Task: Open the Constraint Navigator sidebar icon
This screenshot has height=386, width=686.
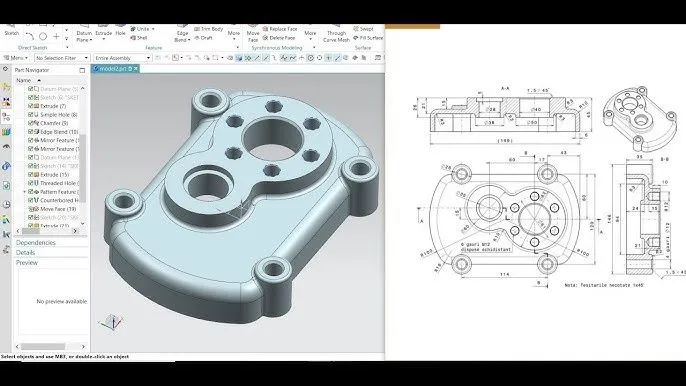Action: (6, 102)
